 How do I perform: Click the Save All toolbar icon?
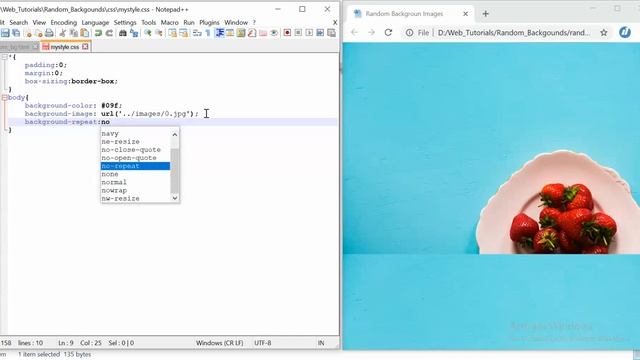coord(16,33)
